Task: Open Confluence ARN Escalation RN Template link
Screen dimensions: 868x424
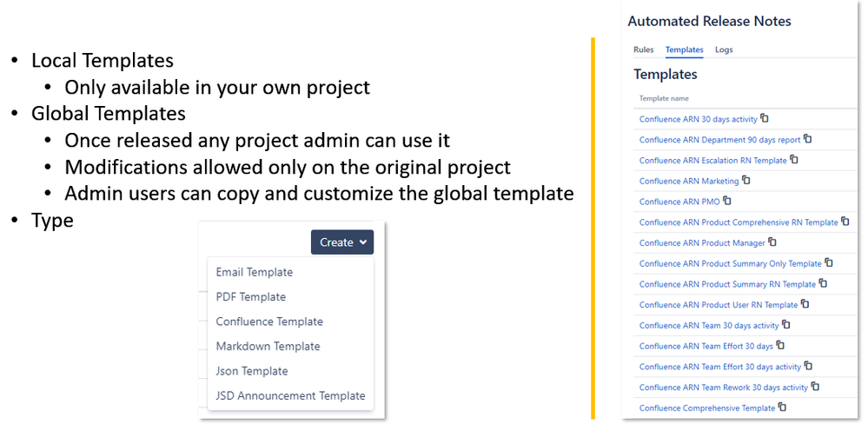Action: 713,161
